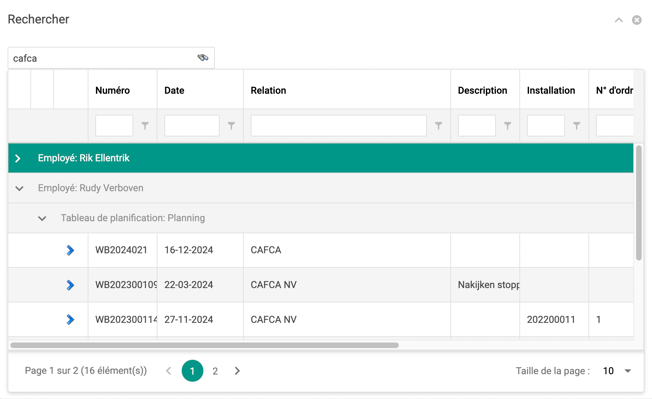Click blue arrow on 22-03-2024 row
Image resolution: width=652 pixels, height=399 pixels.
(70, 285)
